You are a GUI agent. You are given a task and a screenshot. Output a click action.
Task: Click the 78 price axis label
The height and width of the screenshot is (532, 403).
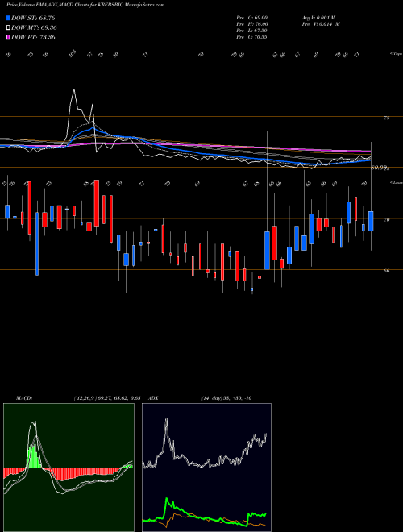(387, 118)
